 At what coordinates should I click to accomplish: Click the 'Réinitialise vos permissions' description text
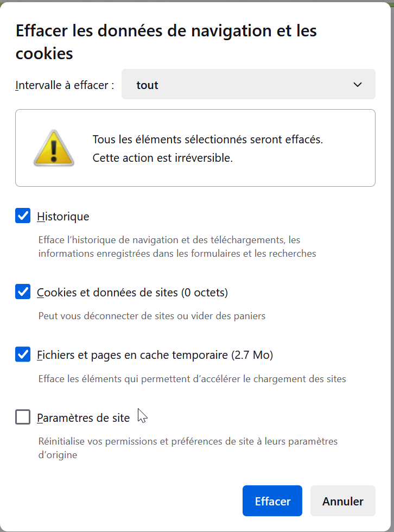pos(188,448)
